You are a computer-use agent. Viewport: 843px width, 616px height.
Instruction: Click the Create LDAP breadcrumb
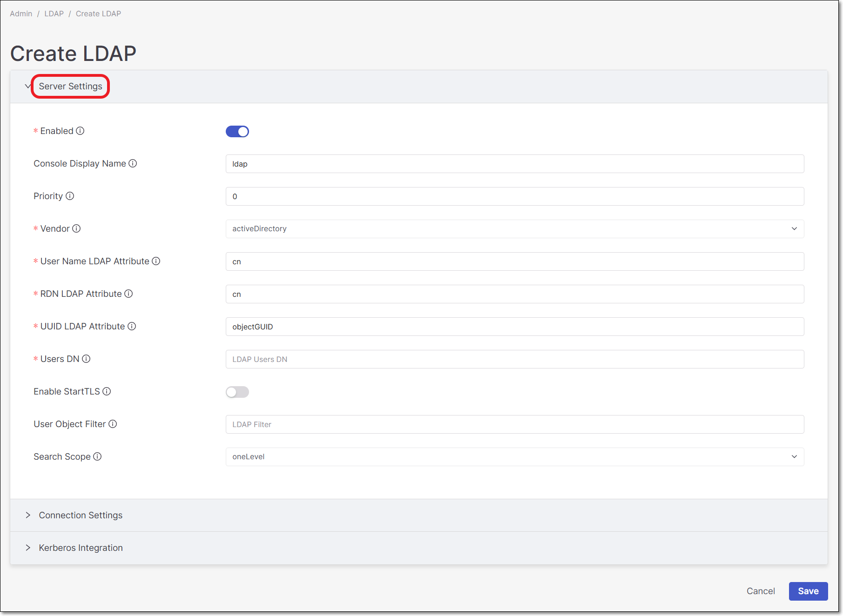point(98,13)
